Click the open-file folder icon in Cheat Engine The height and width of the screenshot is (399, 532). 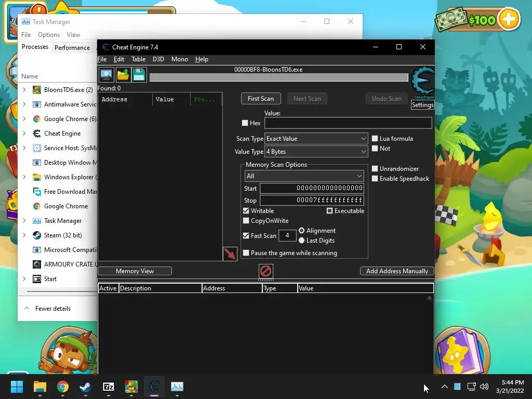click(x=123, y=75)
